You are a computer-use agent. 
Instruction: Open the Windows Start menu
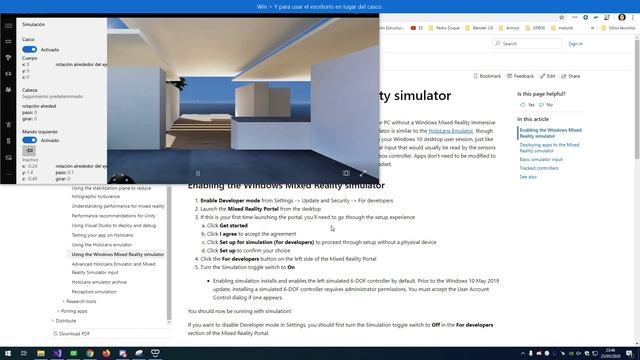[8, 353]
